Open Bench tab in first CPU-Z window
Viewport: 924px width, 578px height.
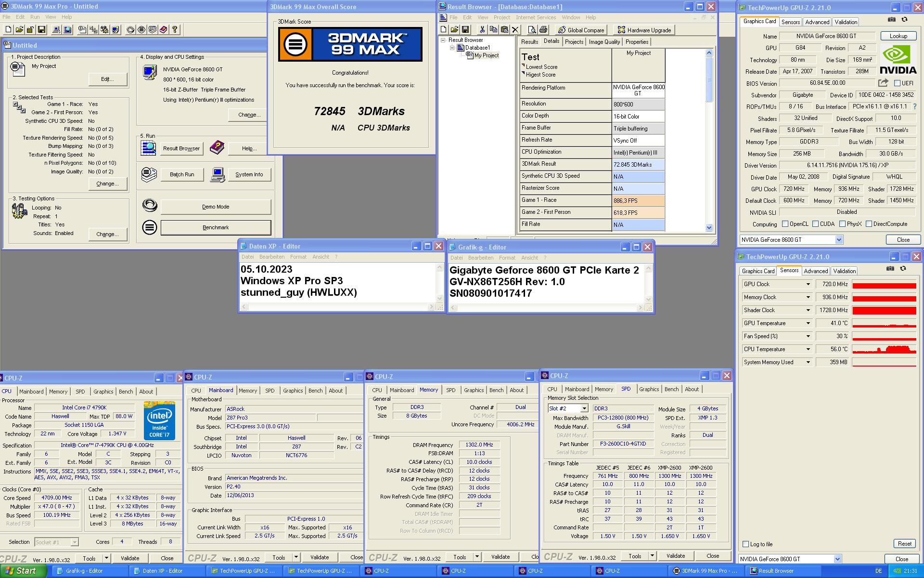126,392
